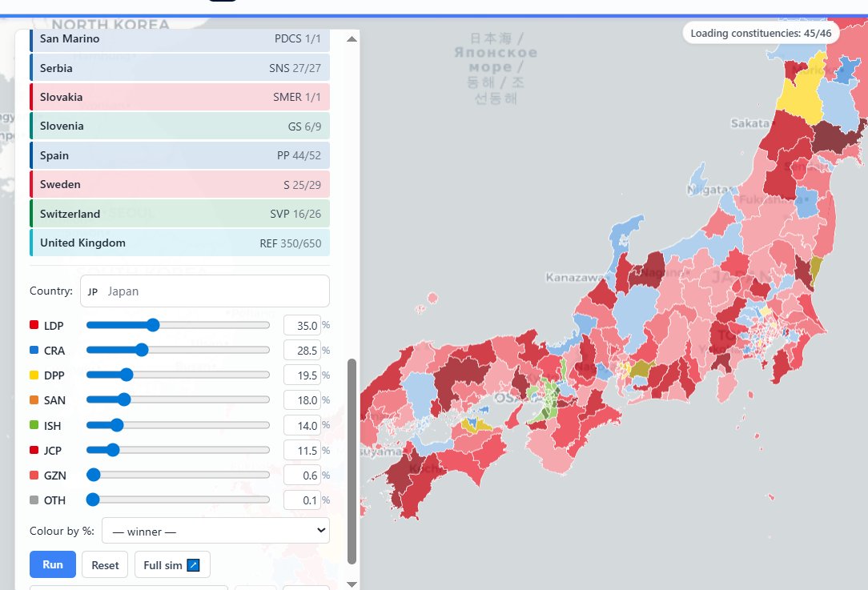Click the SAN orange color swatch
The height and width of the screenshot is (590, 868).
[34, 399]
